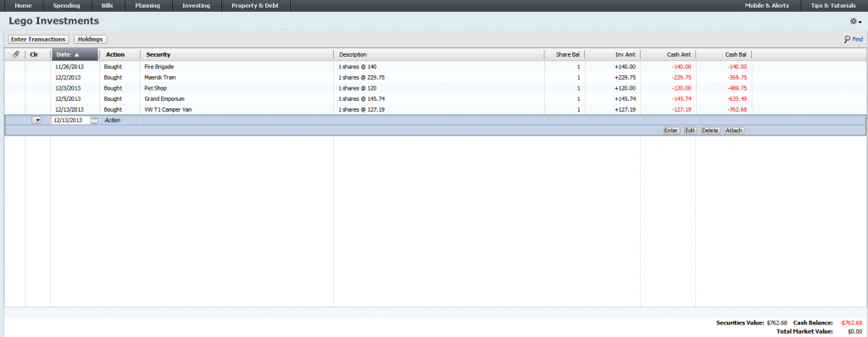The width and height of the screenshot is (868, 337).
Task: Click the Lego Investments account title
Action: [53, 21]
